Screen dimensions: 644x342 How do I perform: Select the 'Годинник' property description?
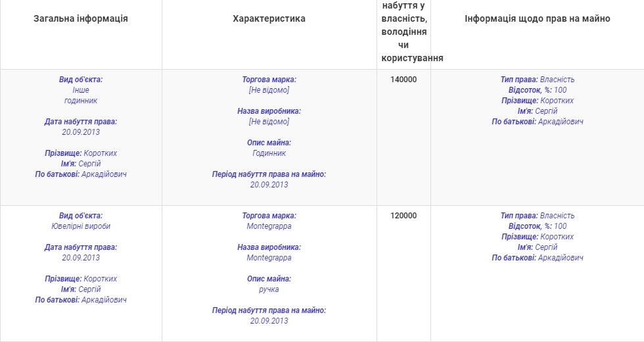[269, 153]
